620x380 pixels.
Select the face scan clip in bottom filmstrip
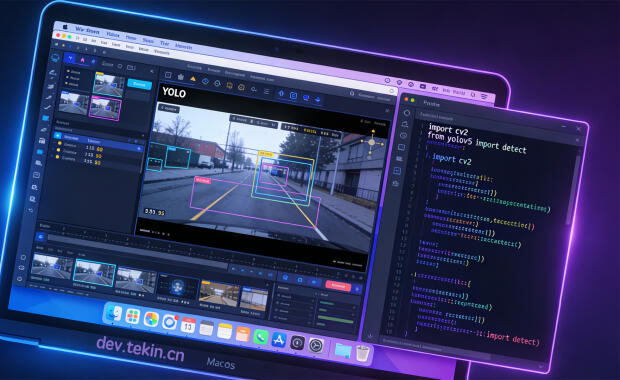[x=178, y=287]
